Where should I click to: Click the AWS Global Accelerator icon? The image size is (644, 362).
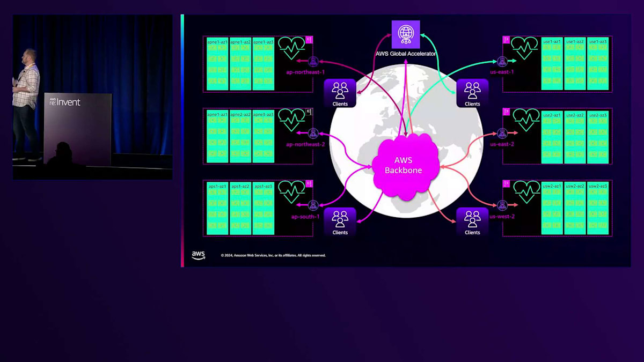(x=406, y=34)
